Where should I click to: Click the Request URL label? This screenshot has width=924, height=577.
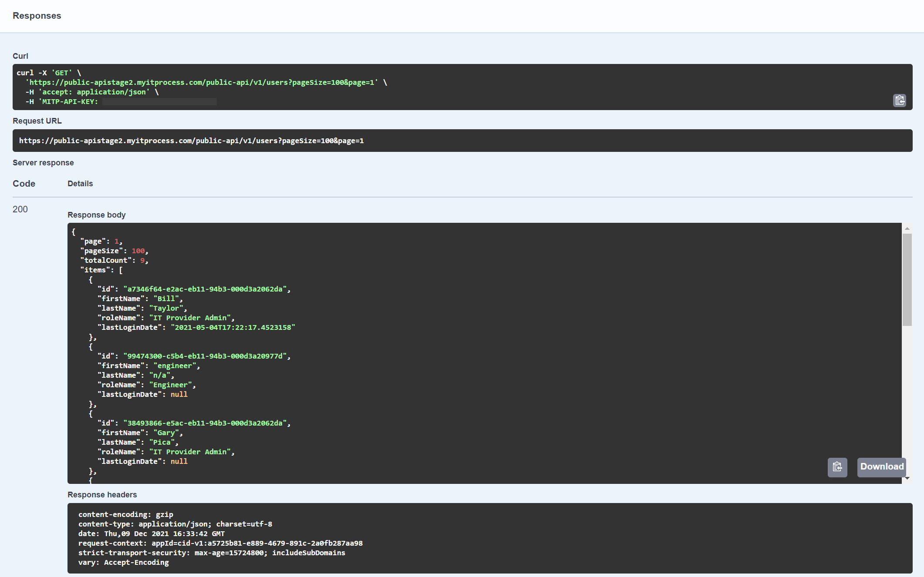pos(37,121)
